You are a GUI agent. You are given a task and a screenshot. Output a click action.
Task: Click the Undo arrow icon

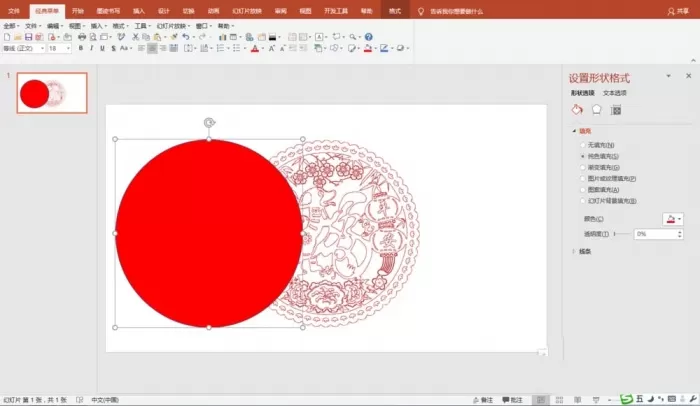click(186, 37)
